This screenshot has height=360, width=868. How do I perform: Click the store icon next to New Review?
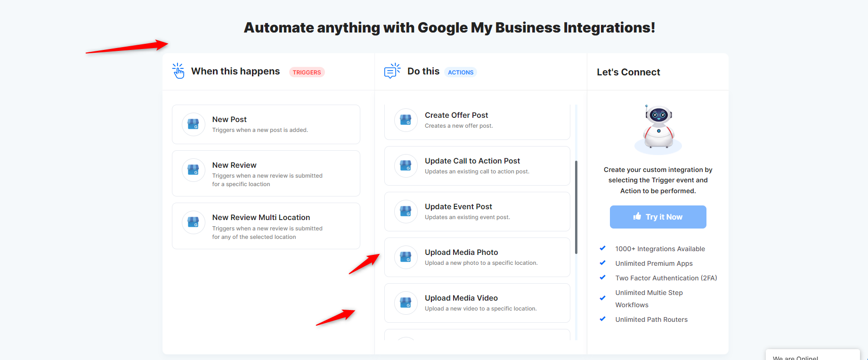[x=193, y=170]
